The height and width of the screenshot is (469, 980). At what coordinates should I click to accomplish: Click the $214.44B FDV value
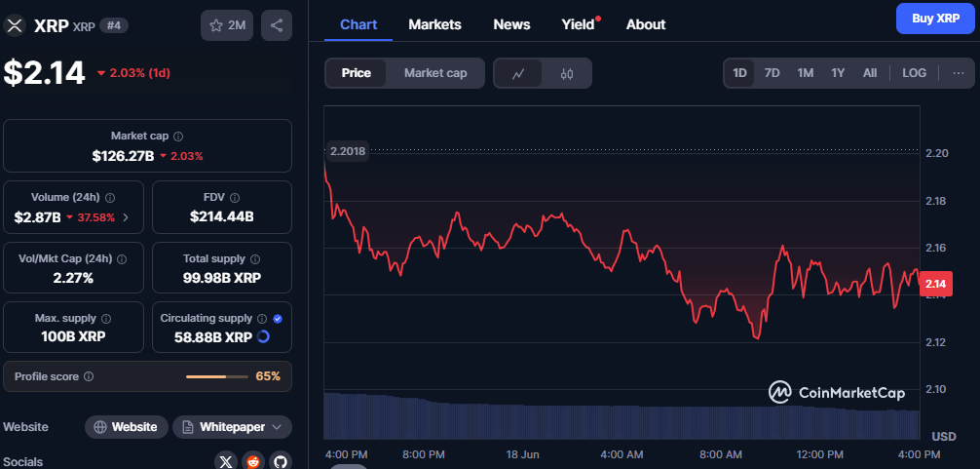222,217
